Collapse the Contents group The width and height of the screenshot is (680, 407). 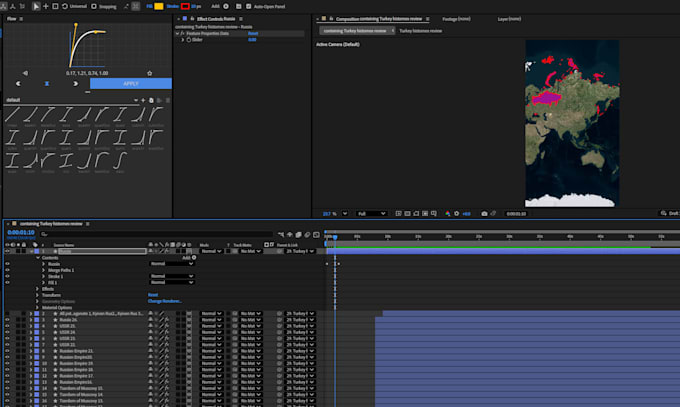38,258
